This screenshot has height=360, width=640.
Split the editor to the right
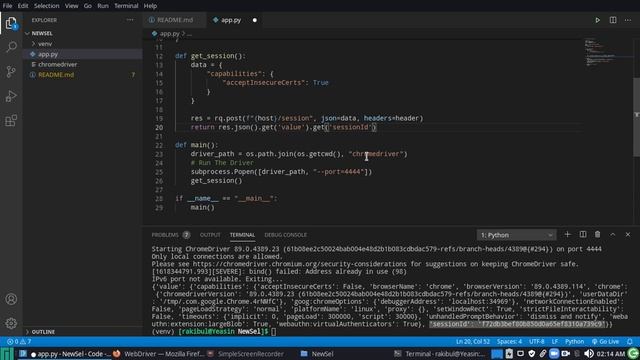coord(613,20)
